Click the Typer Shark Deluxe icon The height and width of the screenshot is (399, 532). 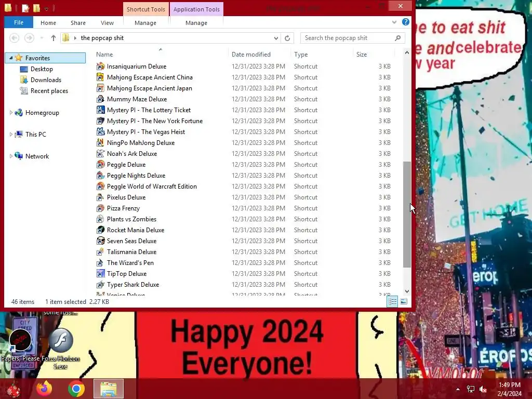pos(100,285)
